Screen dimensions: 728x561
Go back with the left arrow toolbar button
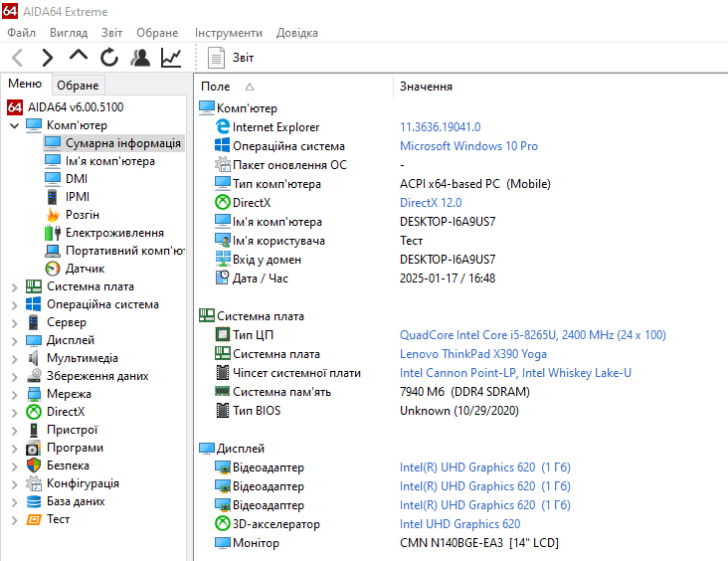[x=18, y=58]
